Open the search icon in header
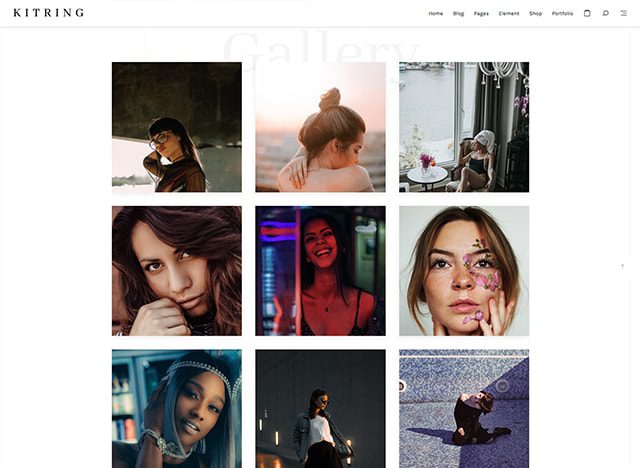The width and height of the screenshot is (640, 468). coord(605,13)
